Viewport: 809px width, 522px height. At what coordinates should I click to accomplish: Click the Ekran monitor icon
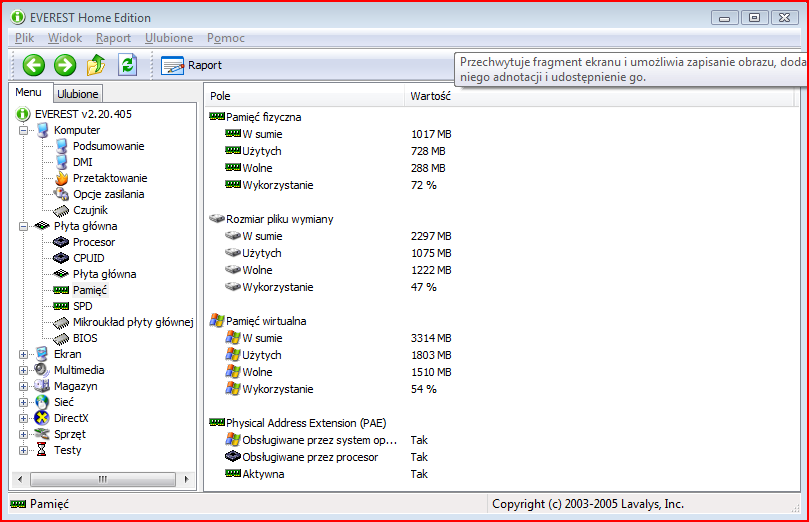pyautogui.click(x=42, y=354)
